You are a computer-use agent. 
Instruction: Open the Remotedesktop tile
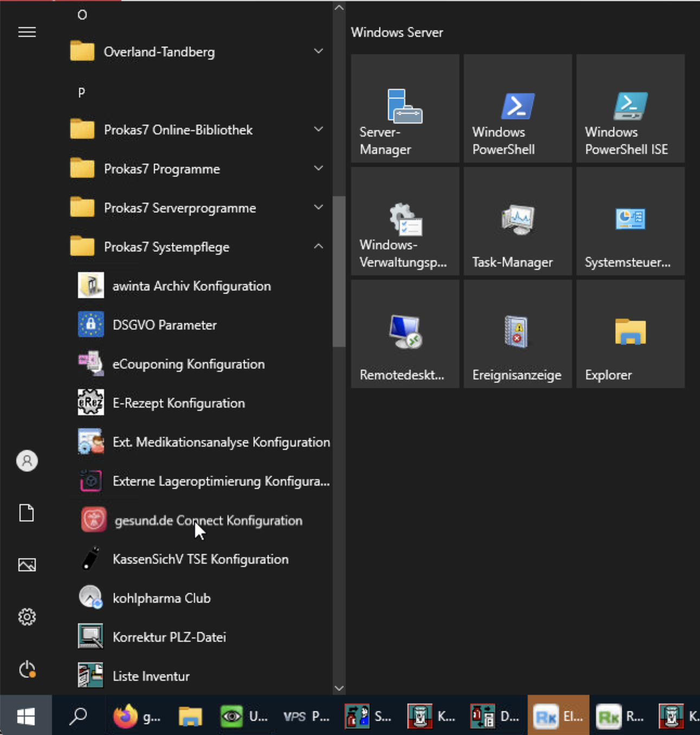pyautogui.click(x=405, y=334)
